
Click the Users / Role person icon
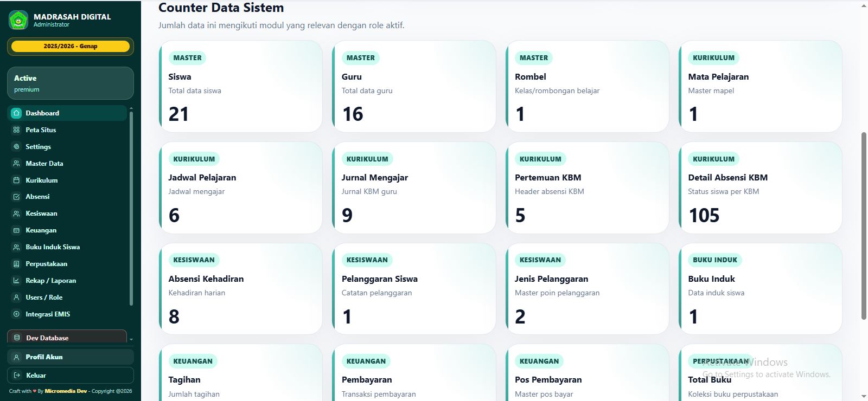coord(16,297)
